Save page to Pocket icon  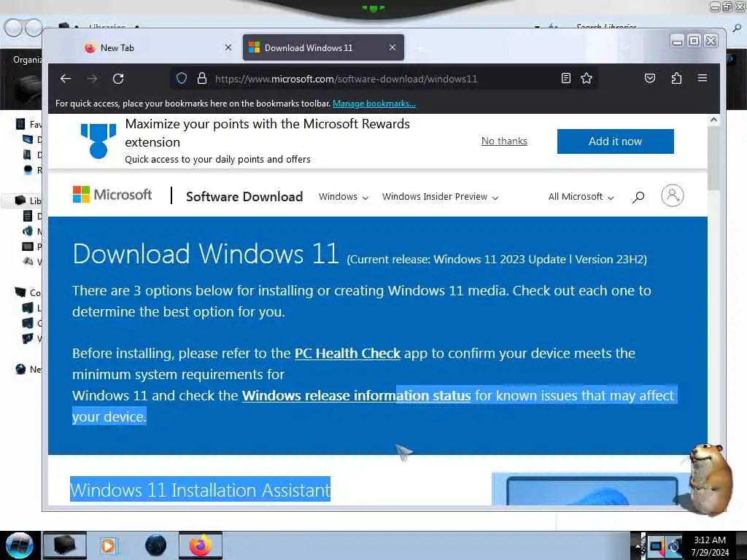tap(650, 78)
